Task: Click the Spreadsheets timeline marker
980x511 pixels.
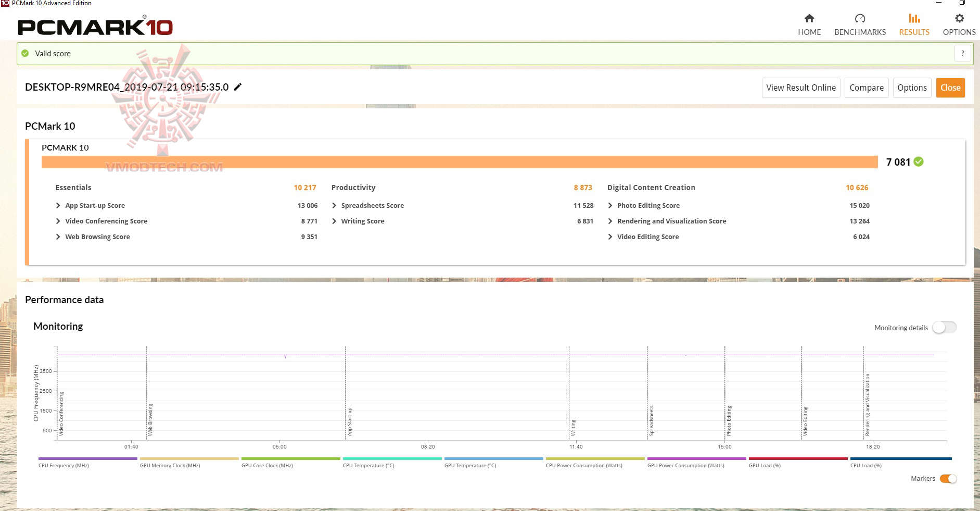Action: coord(652,421)
